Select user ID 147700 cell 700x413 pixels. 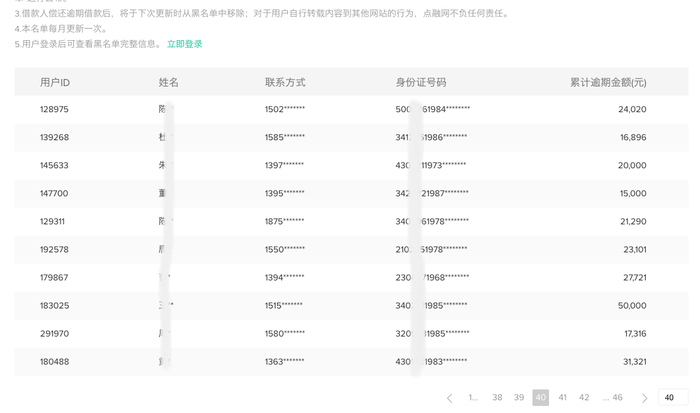54,194
